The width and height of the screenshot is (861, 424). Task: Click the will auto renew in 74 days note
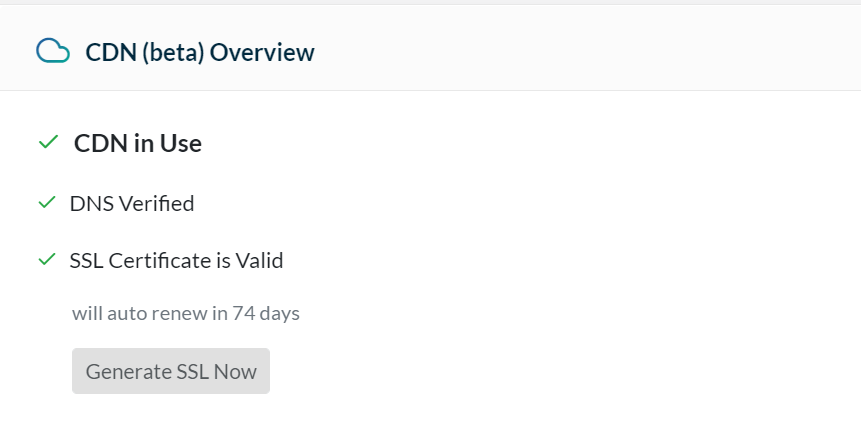click(186, 313)
